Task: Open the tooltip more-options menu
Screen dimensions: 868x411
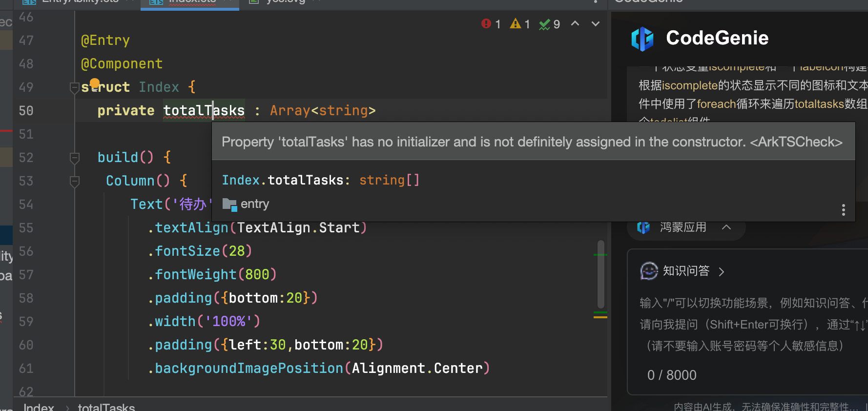Action: (x=843, y=210)
